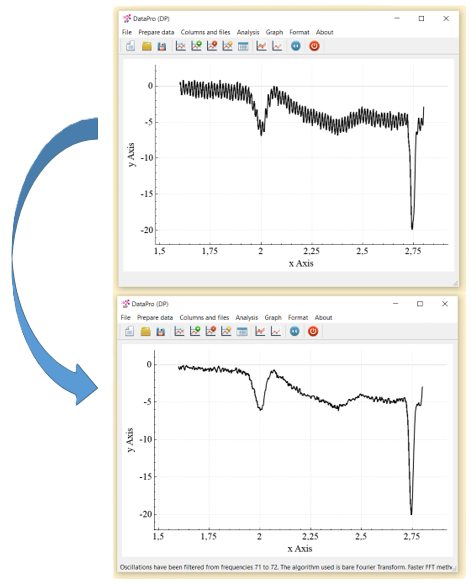Open File menu in top DataPro window
Screen dimensions: 473x584
(127, 32)
